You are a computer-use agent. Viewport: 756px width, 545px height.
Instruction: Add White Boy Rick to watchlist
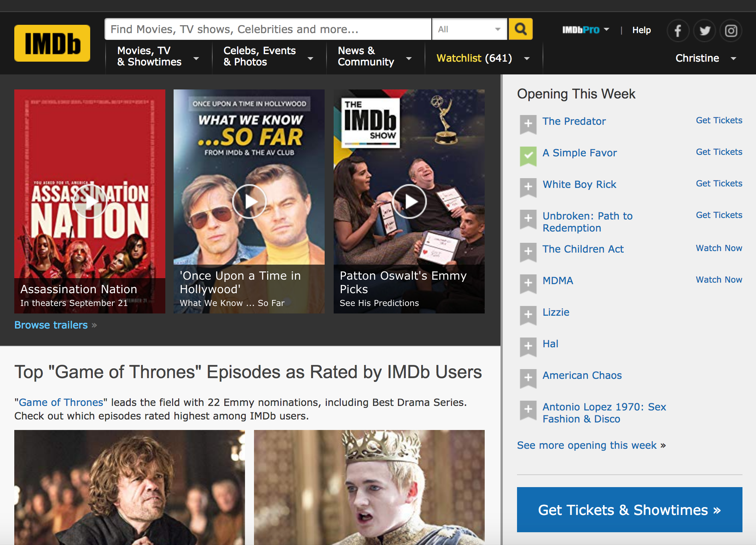click(x=528, y=188)
